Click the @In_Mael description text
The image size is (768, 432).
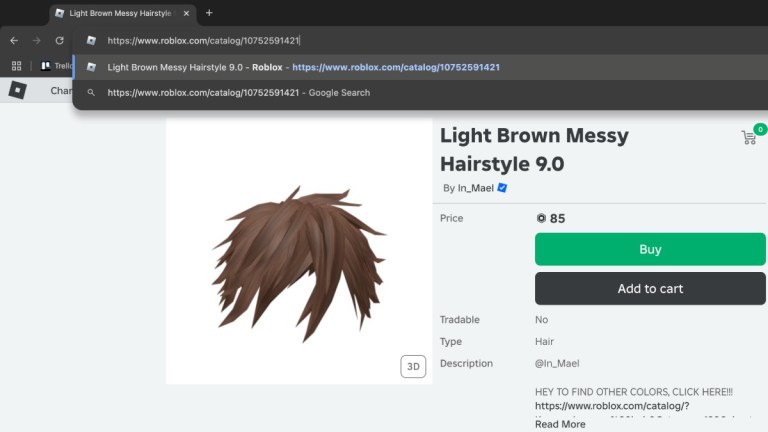[x=557, y=363]
